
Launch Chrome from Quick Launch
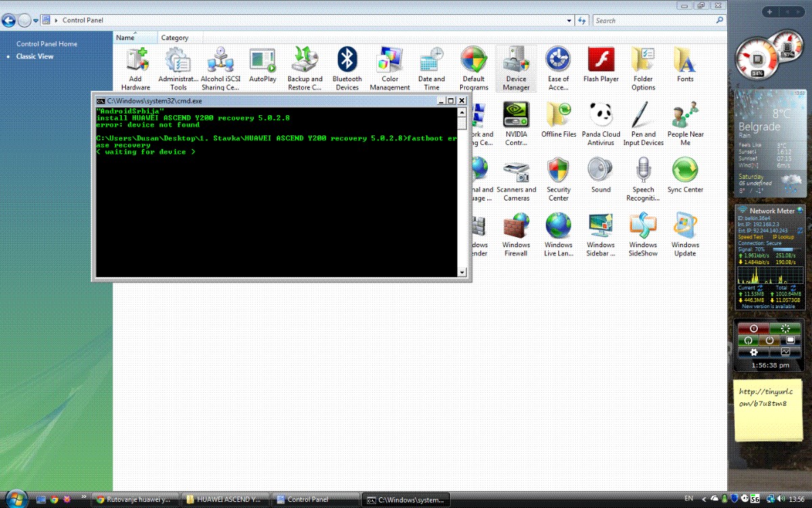(x=54, y=499)
